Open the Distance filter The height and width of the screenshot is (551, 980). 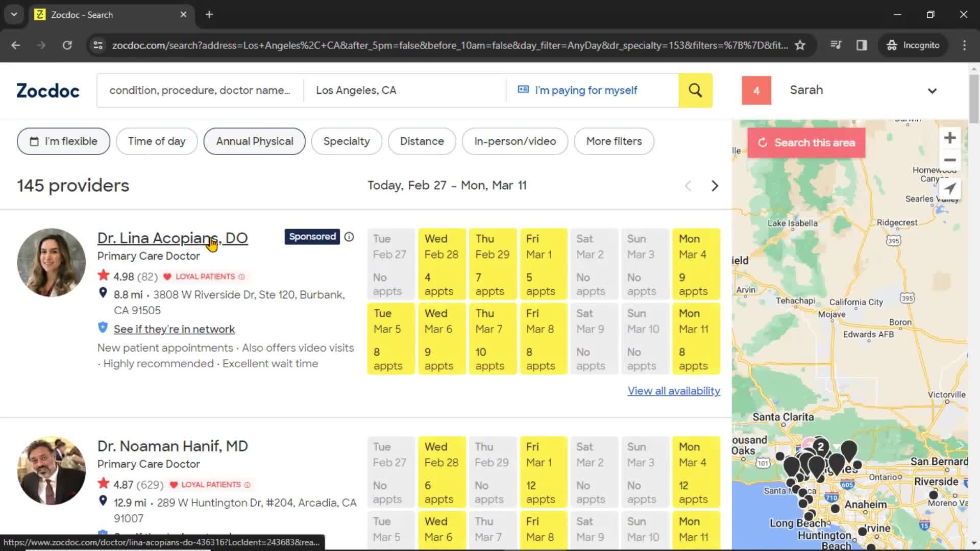coord(422,141)
